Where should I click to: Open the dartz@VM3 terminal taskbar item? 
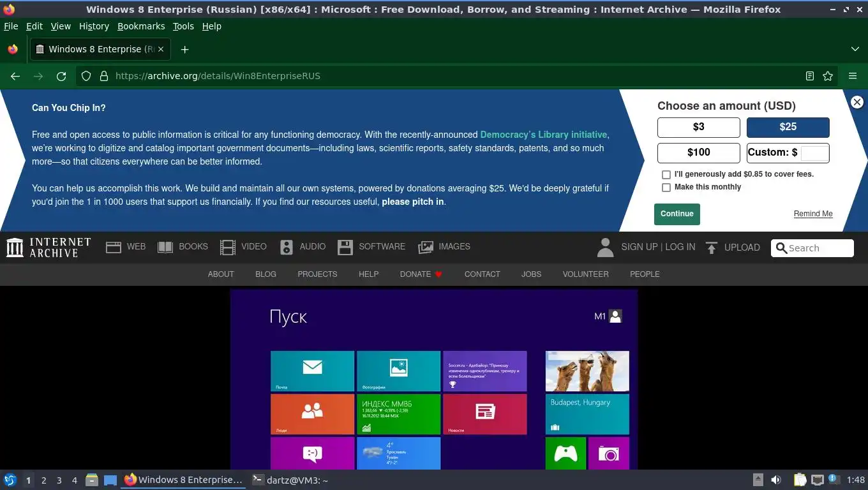coord(290,480)
